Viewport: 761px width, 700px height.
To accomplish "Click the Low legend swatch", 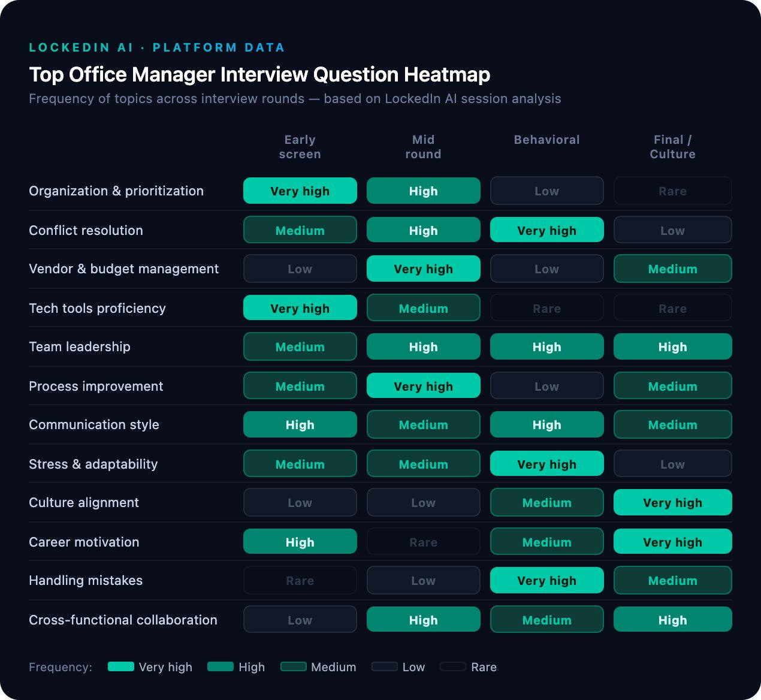I will pyautogui.click(x=385, y=666).
